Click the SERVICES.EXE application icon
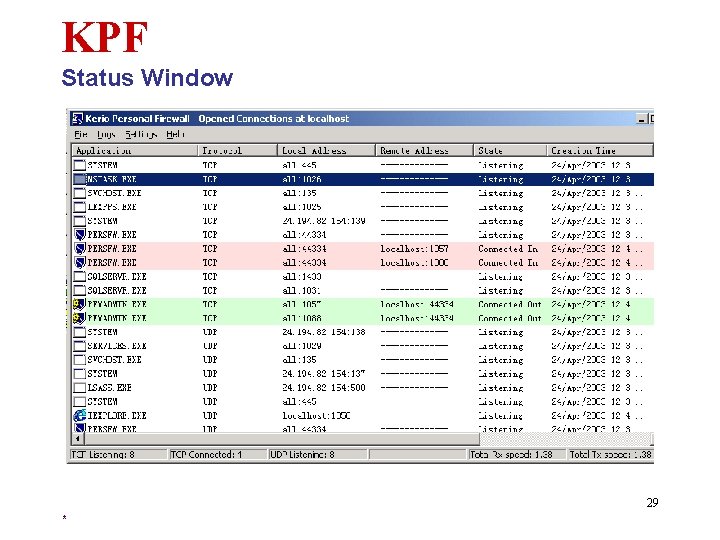720x540 pixels. 80,346
